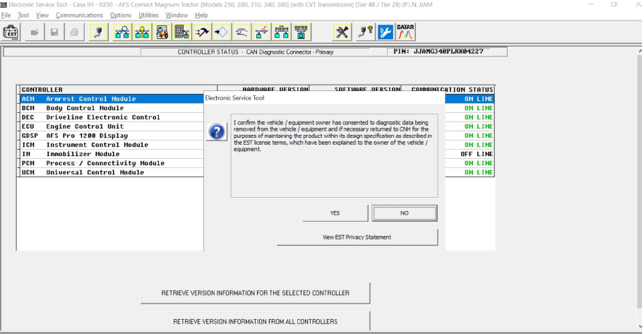Click the red signal controller icon
This screenshot has height=334, width=644.
pos(261,32)
